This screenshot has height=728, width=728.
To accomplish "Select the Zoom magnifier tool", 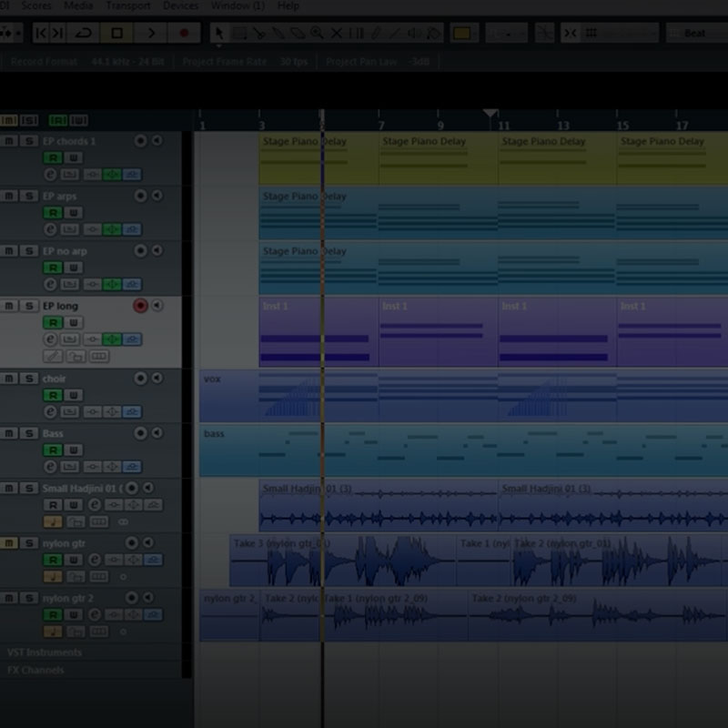I will tap(317, 34).
